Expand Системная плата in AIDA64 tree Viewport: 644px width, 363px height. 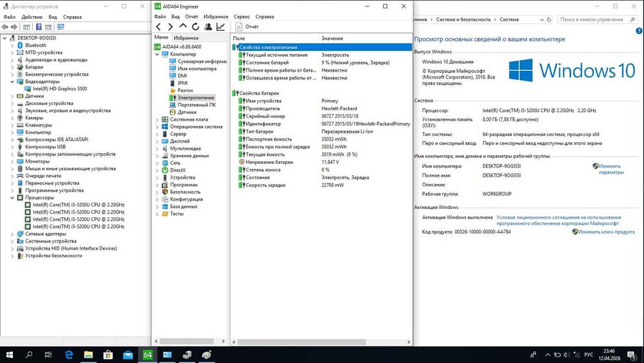point(157,120)
